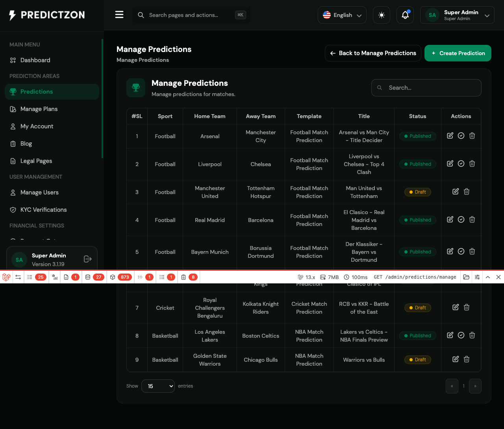Screen dimensions: 504x429
Task: Open debugbar session tab with 8 badge
Action: [x=189, y=277]
